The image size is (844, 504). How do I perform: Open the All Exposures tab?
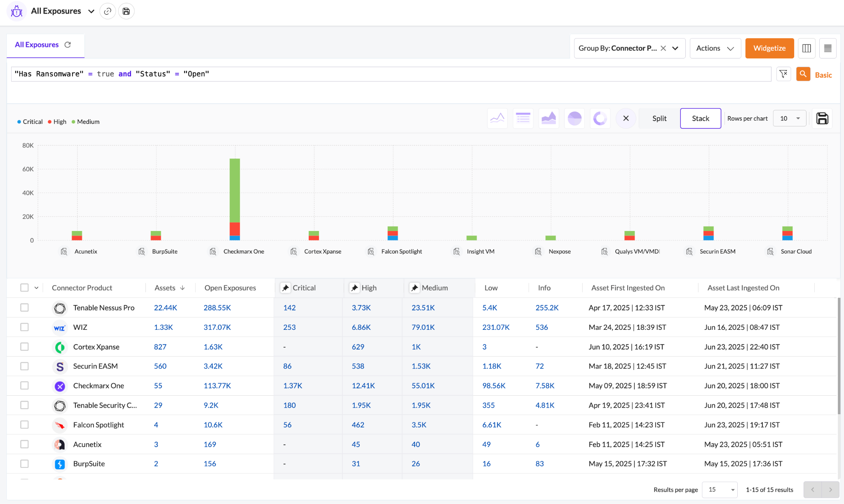coord(37,44)
